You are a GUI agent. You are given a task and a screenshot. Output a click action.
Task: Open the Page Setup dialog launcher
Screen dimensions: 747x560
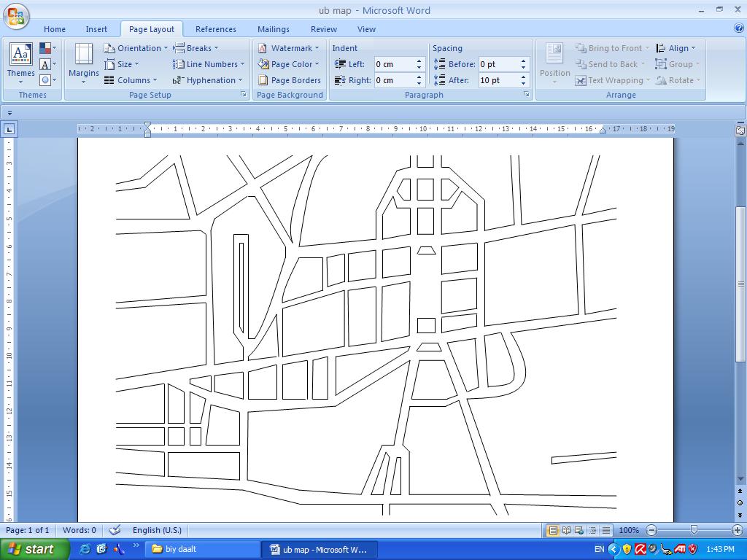pos(244,95)
